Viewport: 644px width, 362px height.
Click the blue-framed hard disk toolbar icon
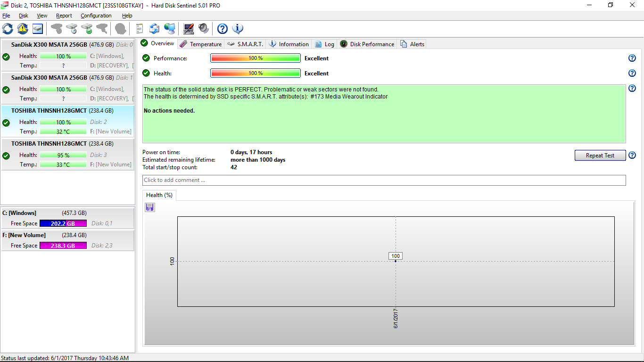tap(38, 29)
